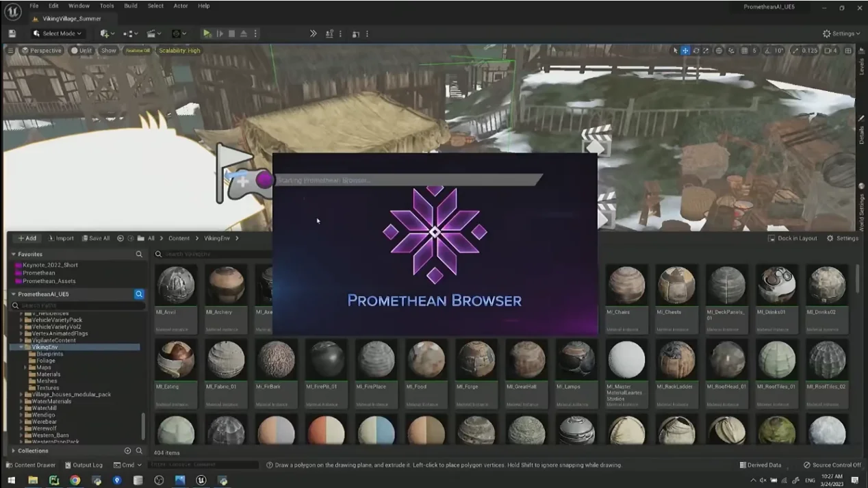
Task: Click the save level floppy disk icon
Action: coord(12,34)
